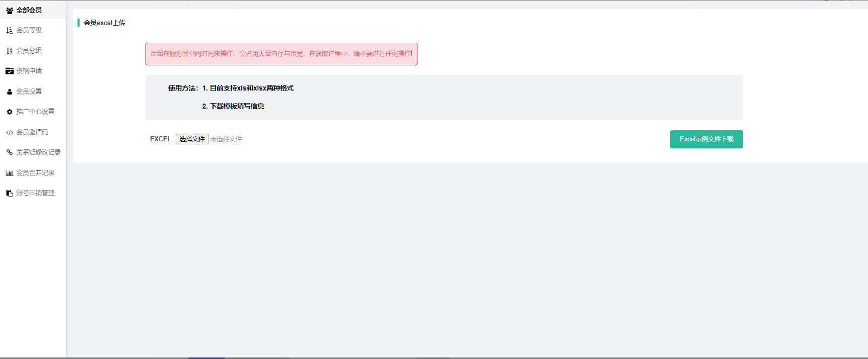Navigate to the 资格申请 text label
Screen dimensions: 868x359
(29, 71)
